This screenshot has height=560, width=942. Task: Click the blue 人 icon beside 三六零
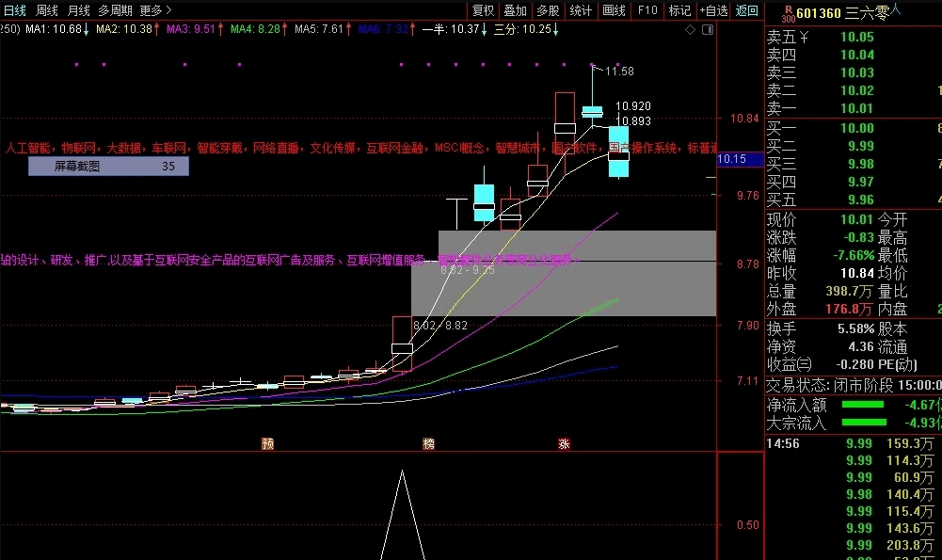tap(895, 8)
